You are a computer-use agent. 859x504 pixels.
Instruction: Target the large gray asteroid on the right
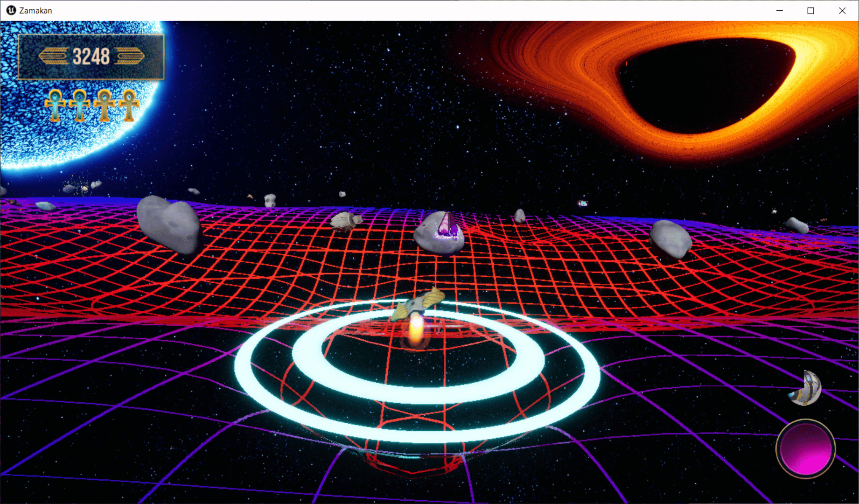point(670,239)
